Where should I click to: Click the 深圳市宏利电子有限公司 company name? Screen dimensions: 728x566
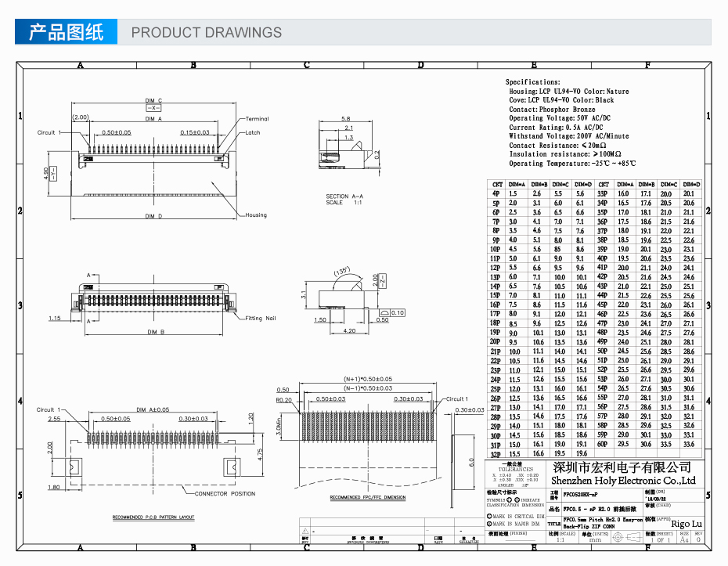[622, 467]
